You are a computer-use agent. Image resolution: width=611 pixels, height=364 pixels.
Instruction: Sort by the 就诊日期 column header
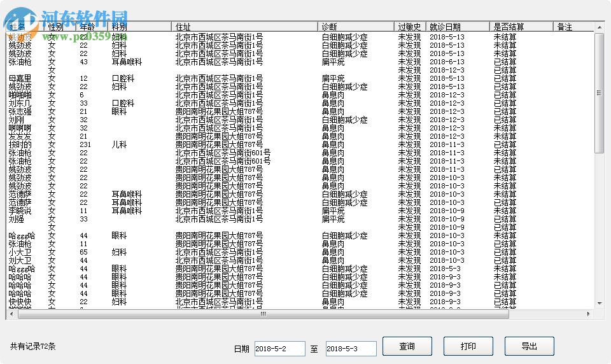458,27
